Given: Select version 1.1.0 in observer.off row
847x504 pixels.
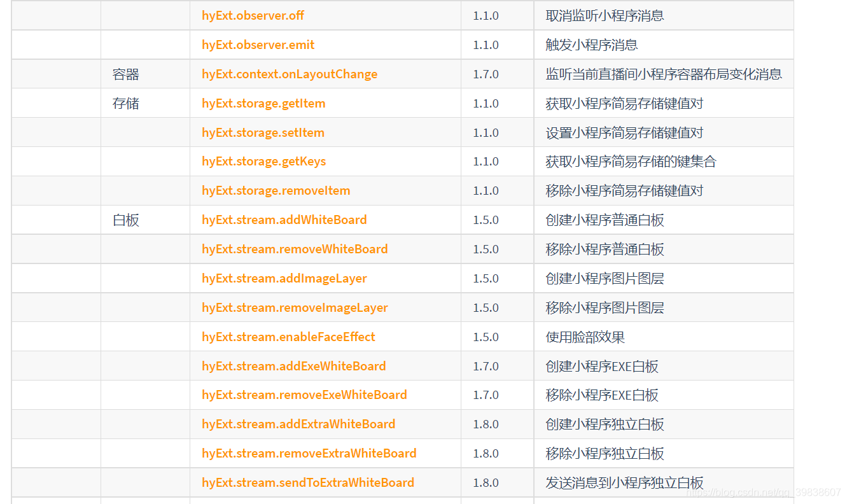Looking at the screenshot, I should (486, 15).
